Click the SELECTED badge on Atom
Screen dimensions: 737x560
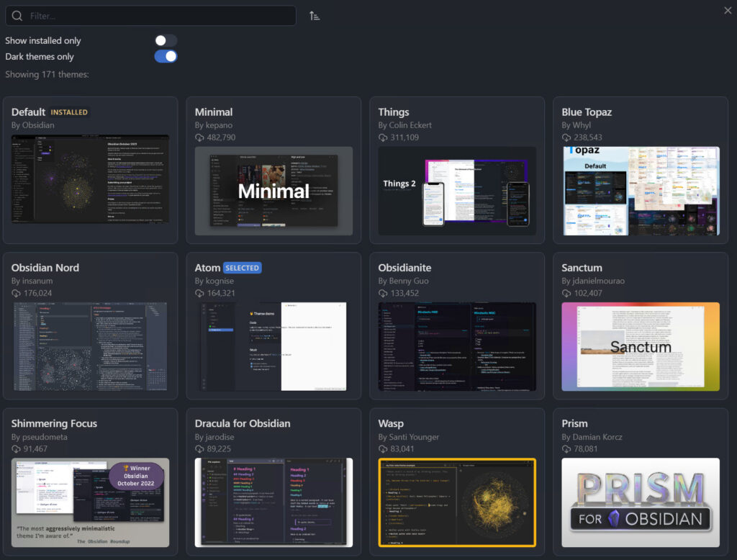tap(242, 268)
